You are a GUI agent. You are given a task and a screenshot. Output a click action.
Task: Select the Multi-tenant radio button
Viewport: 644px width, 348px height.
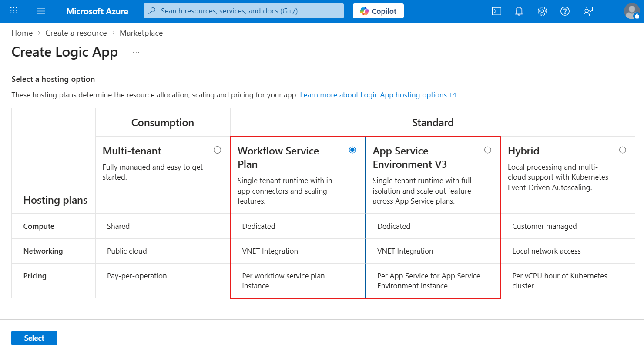tap(218, 150)
